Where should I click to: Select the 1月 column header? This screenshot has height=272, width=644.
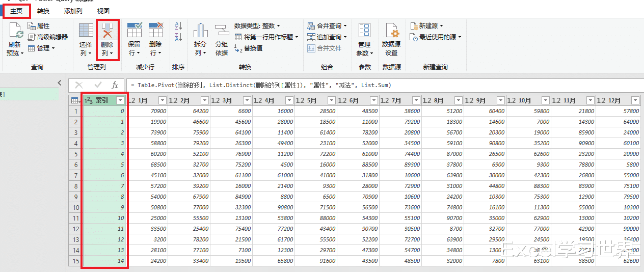[x=147, y=100]
